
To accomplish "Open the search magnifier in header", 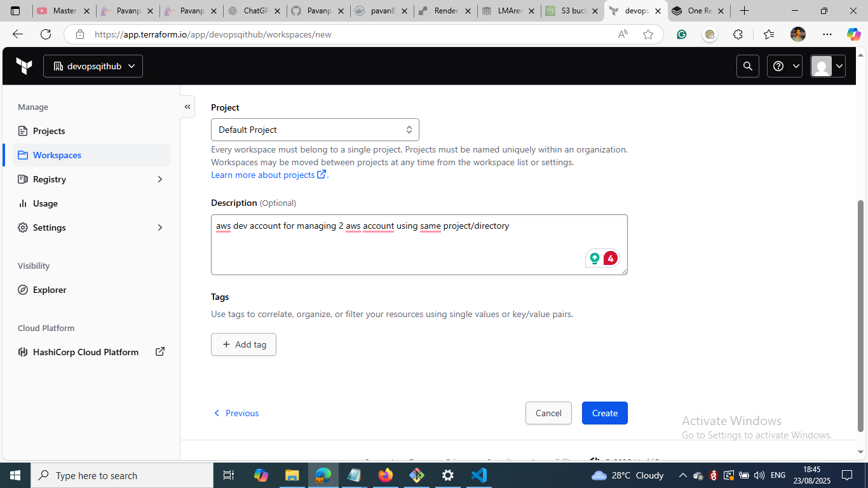I will click(748, 66).
